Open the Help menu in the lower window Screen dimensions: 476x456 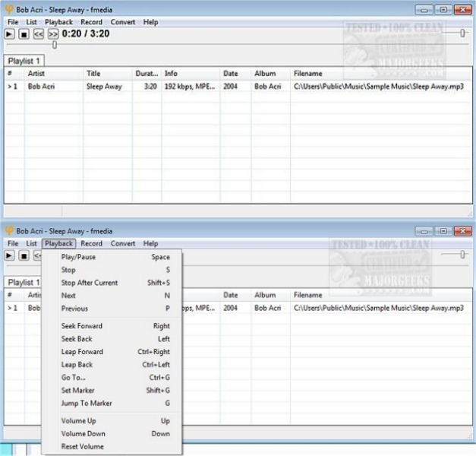[150, 243]
